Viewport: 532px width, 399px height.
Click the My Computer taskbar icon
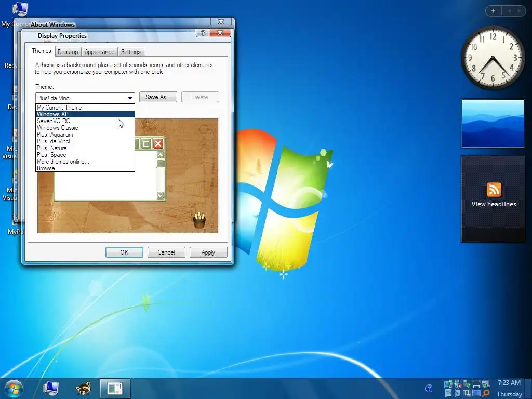pos(51,389)
